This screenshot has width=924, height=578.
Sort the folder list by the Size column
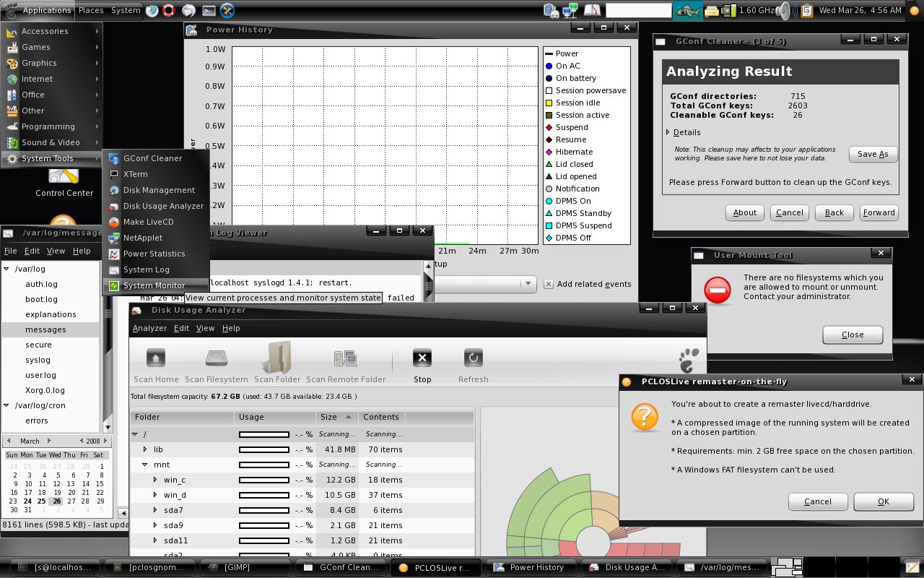[x=337, y=417]
